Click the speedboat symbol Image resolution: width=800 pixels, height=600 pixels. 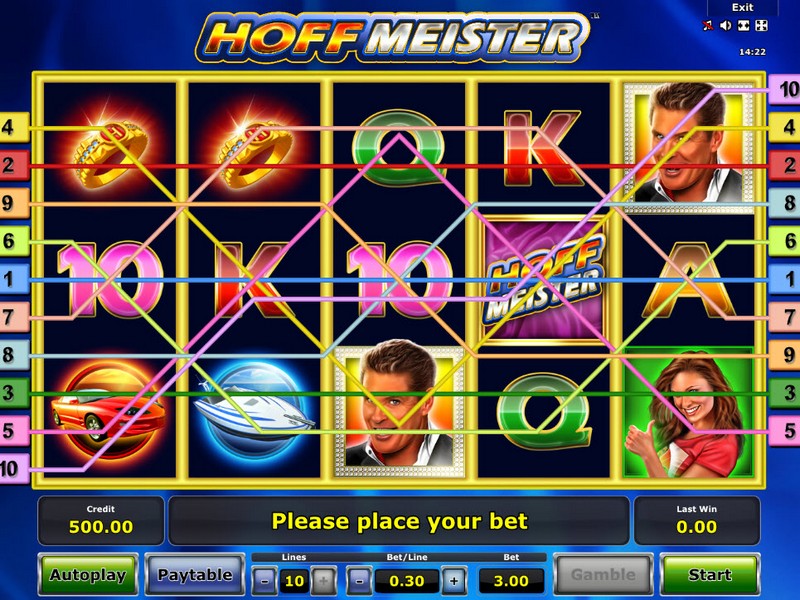254,408
